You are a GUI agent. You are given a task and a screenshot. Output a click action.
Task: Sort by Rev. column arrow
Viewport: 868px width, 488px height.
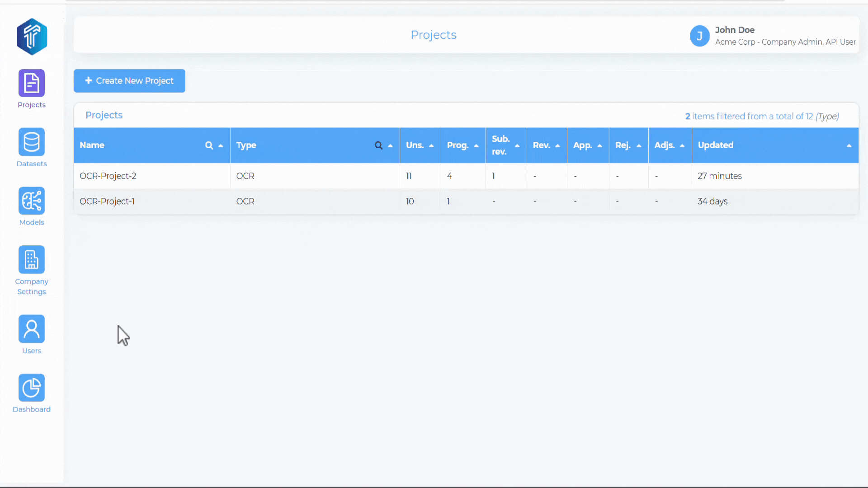pyautogui.click(x=557, y=145)
